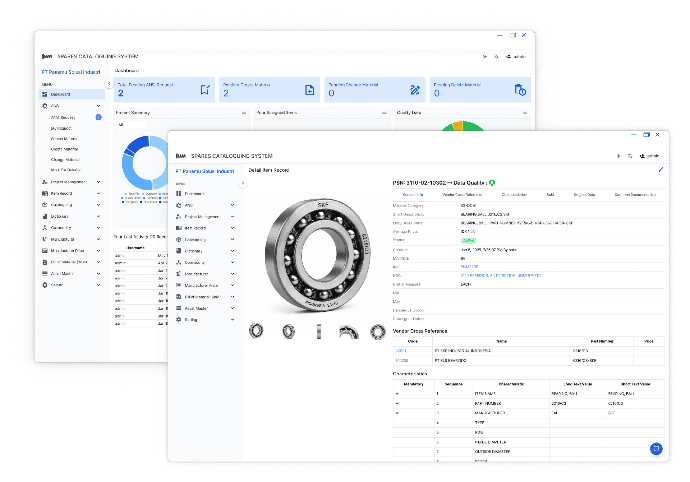Open Mark For Deletion in back window sidebar
Image resolution: width=690 pixels, height=482 pixels.
[x=66, y=170]
